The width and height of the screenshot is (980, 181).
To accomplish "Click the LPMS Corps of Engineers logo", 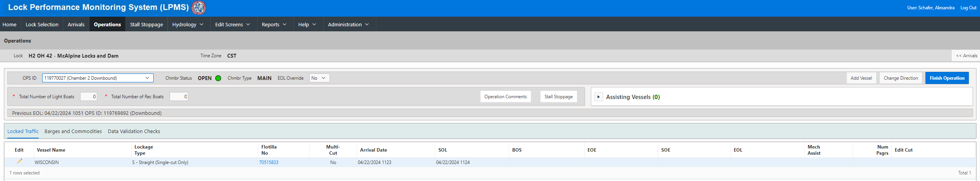I will pyautogui.click(x=199, y=7).
